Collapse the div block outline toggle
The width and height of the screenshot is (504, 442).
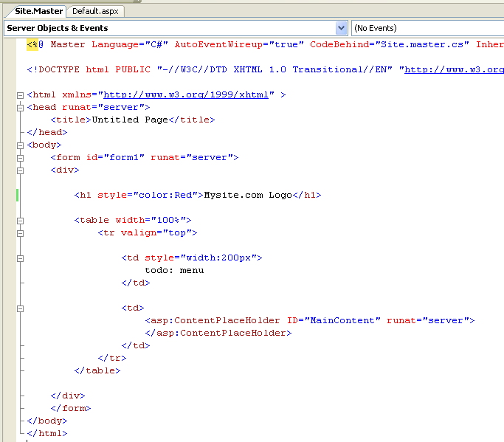pos(21,170)
